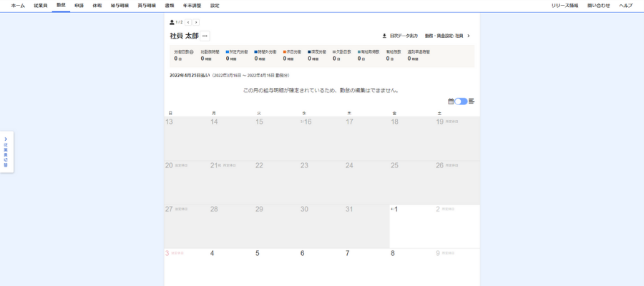Open リリース情報 link

tap(565, 6)
